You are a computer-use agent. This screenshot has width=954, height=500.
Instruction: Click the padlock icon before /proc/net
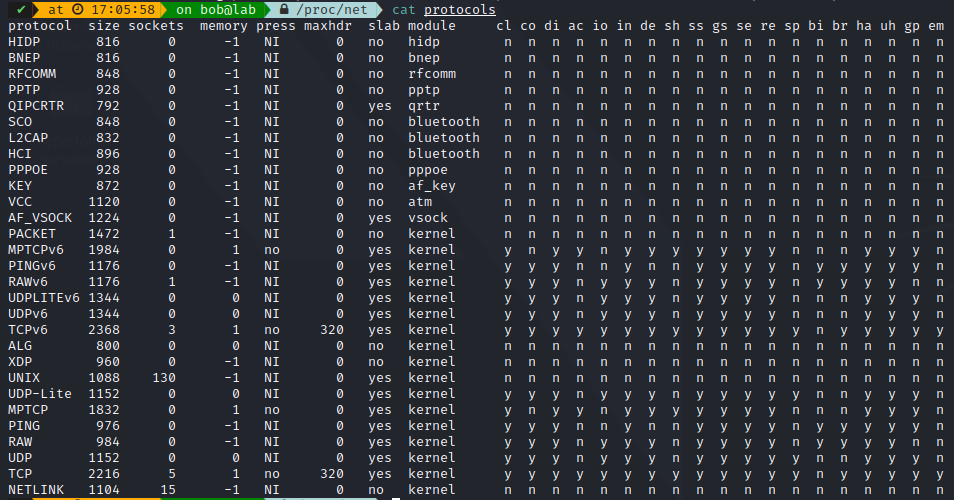(x=284, y=10)
